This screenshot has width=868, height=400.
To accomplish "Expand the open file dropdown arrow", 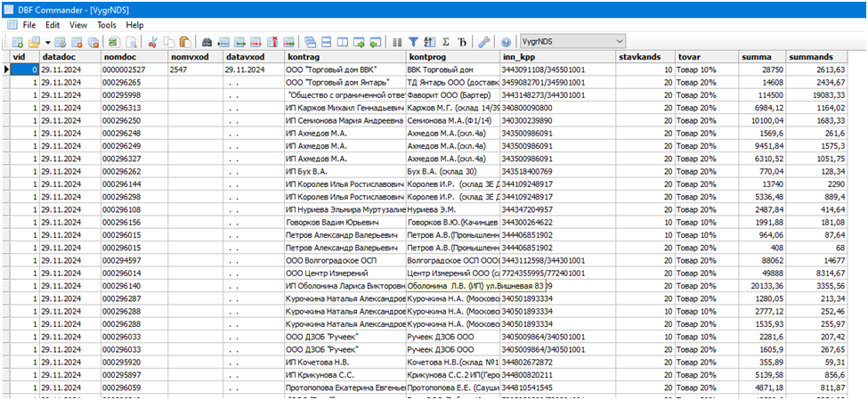I will coord(47,42).
